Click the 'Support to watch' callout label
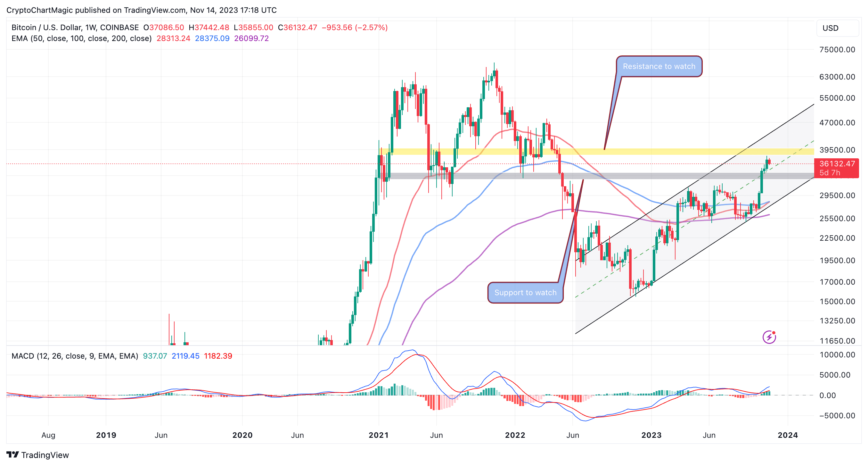Screen dimensions: 868x466 click(525, 292)
